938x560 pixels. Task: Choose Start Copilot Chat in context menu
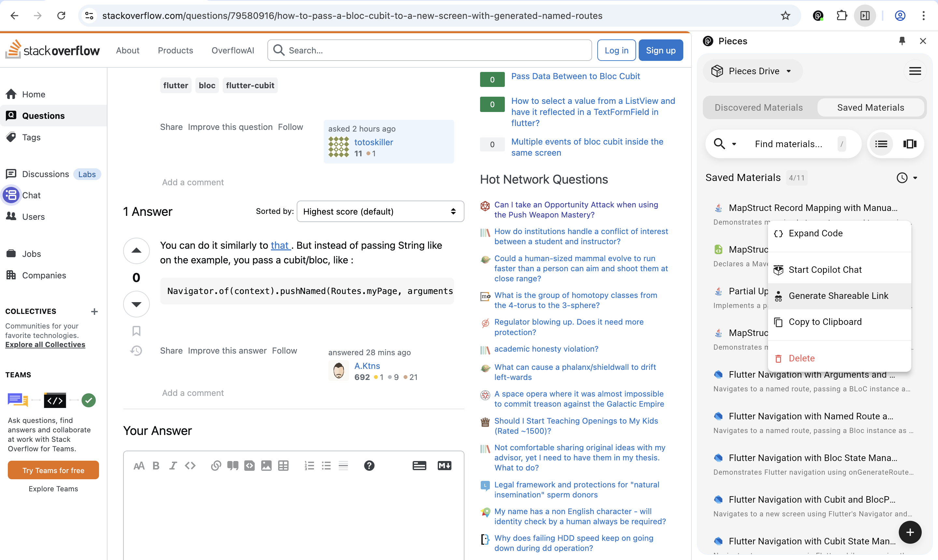(x=839, y=270)
